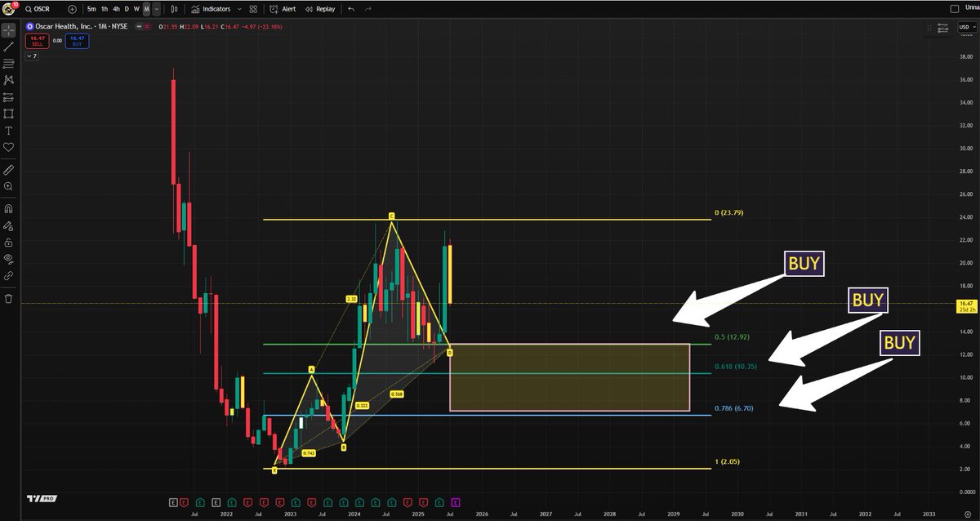Open the chart settings sliders icon
The image size is (980, 521).
[x=943, y=29]
